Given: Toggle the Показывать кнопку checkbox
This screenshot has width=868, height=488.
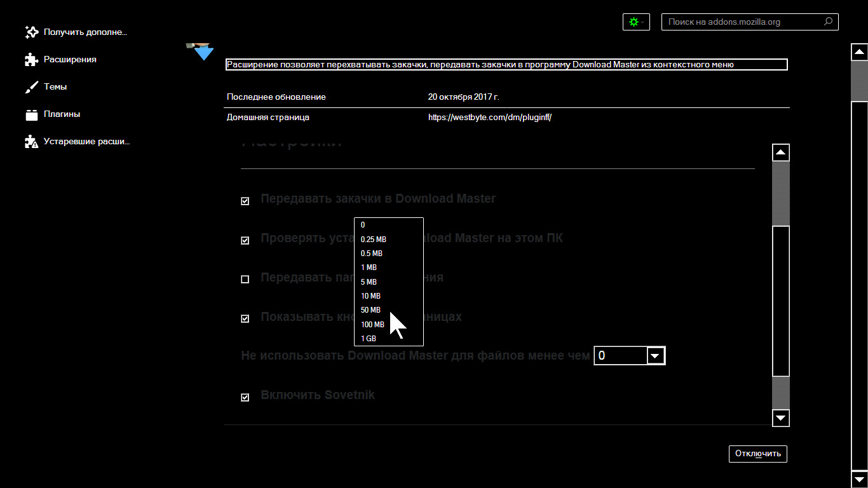Looking at the screenshot, I should pyautogui.click(x=245, y=319).
